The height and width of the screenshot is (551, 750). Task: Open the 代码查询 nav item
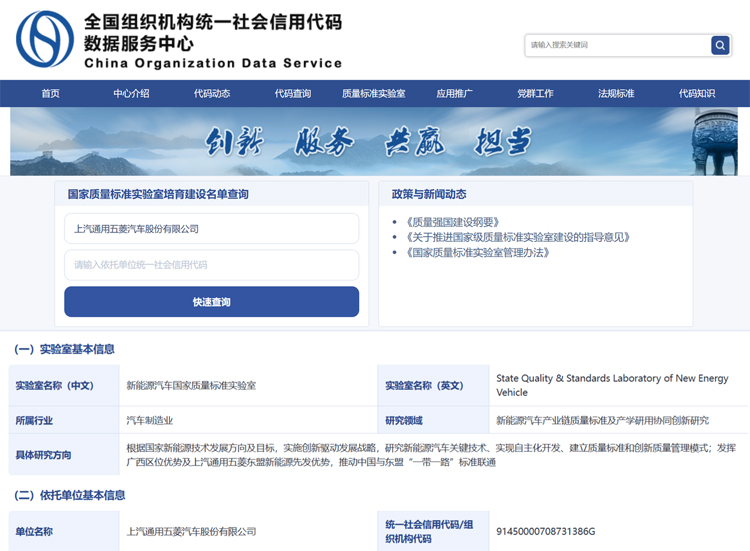tap(293, 93)
